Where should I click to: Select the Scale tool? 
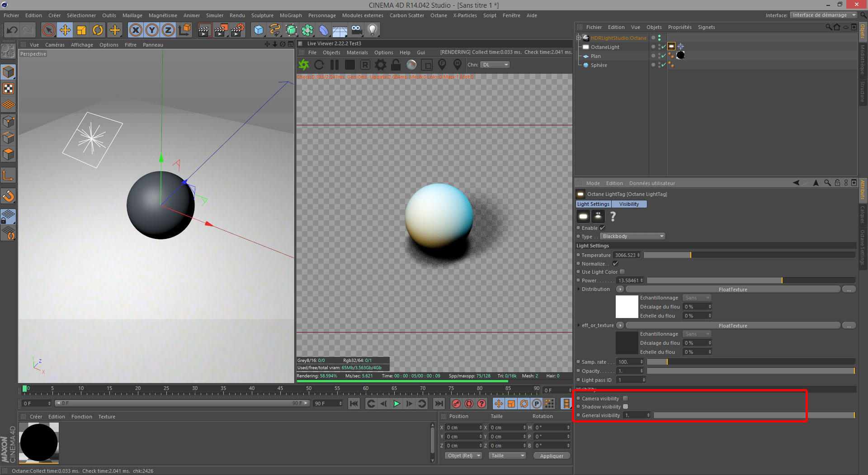click(81, 30)
